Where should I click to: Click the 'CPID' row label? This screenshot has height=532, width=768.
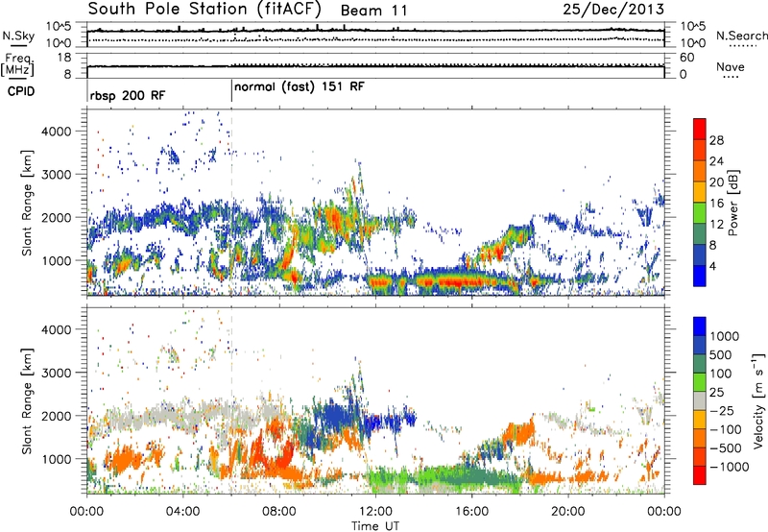[x=21, y=91]
